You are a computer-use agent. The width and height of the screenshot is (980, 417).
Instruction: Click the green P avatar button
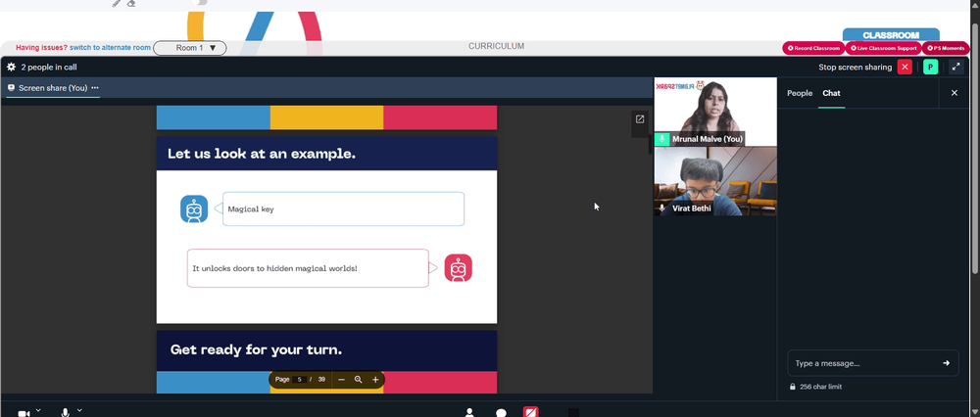[x=931, y=67]
